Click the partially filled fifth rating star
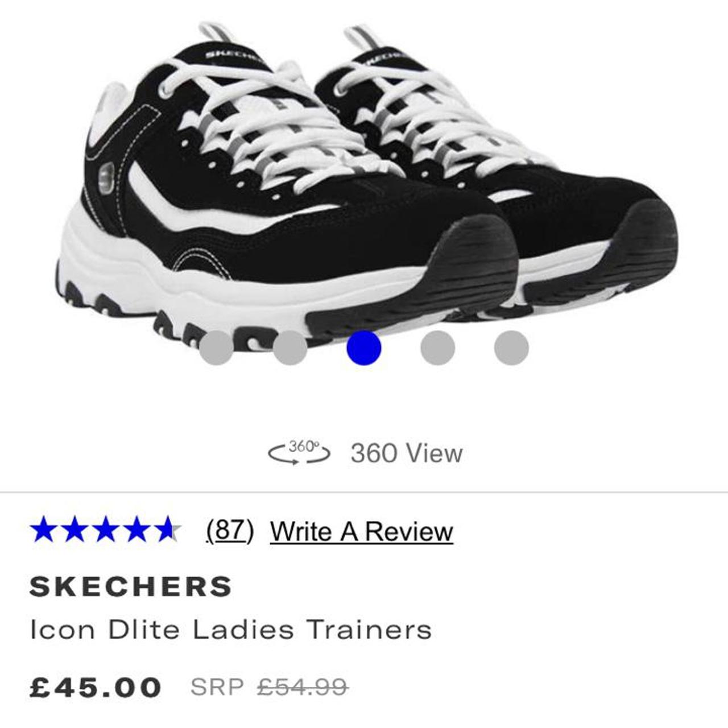Image resolution: width=728 pixels, height=728 pixels. coord(167,530)
